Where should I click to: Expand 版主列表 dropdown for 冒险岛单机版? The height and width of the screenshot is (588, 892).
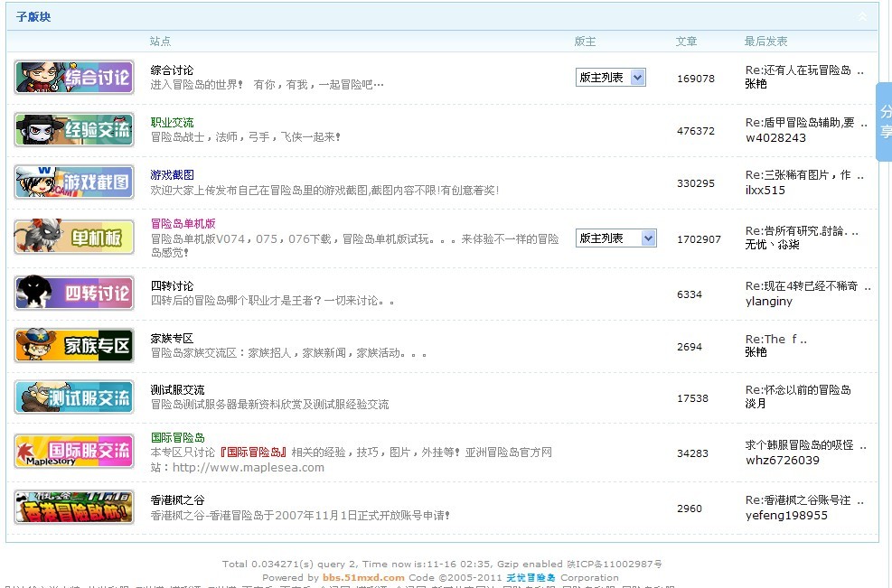coord(615,238)
